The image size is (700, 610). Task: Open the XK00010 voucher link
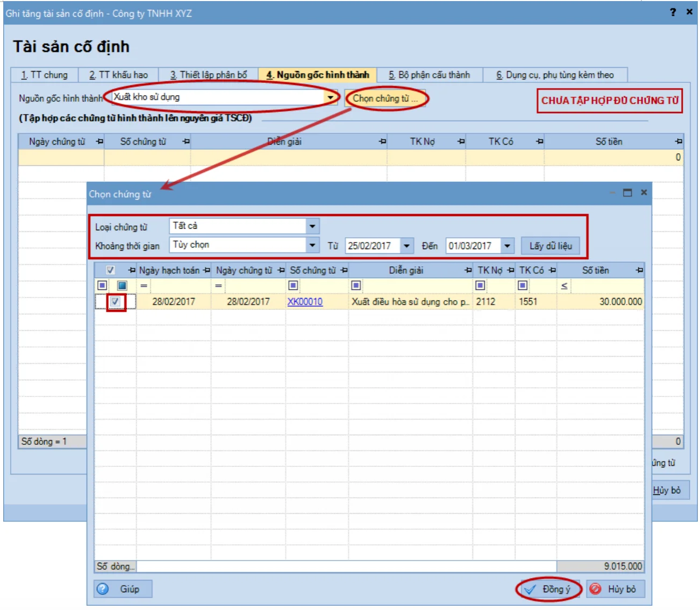click(305, 302)
